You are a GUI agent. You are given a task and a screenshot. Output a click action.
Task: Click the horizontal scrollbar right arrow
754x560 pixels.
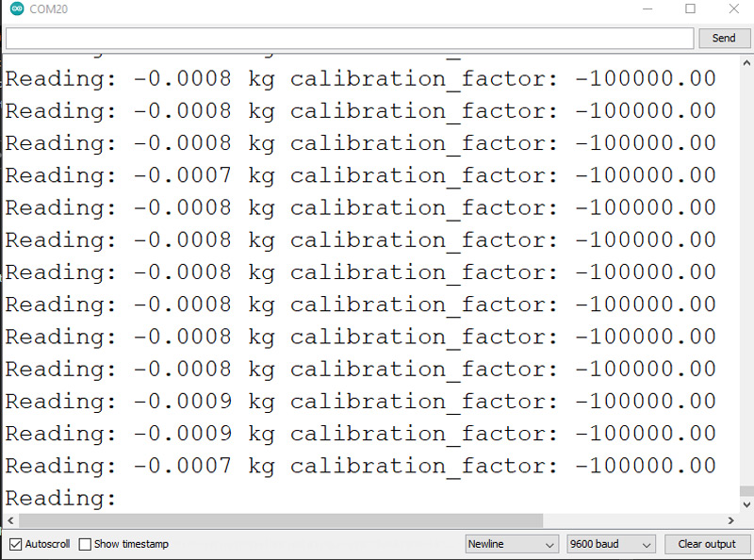click(x=729, y=521)
